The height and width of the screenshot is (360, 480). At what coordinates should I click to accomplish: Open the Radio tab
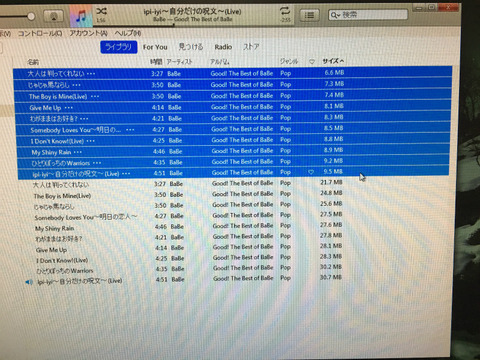223,47
